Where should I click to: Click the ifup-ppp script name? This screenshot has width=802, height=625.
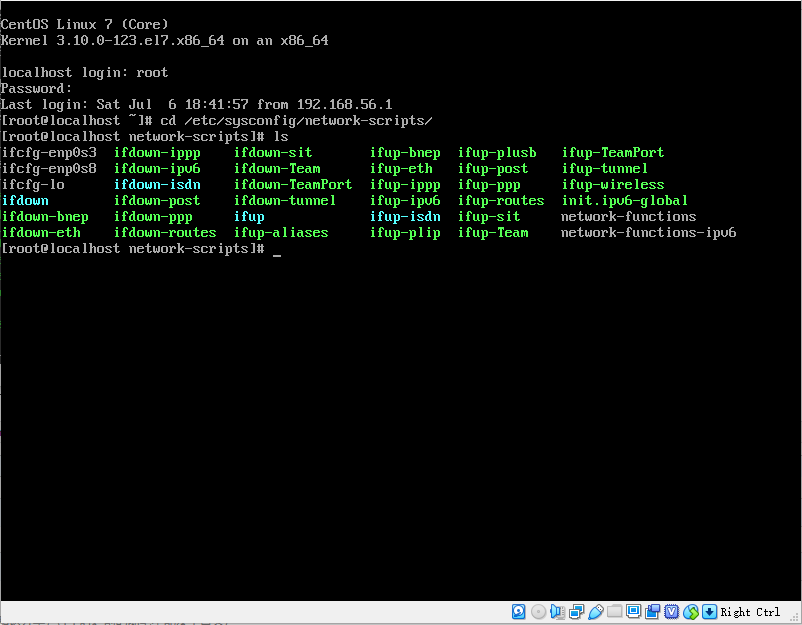coord(489,185)
